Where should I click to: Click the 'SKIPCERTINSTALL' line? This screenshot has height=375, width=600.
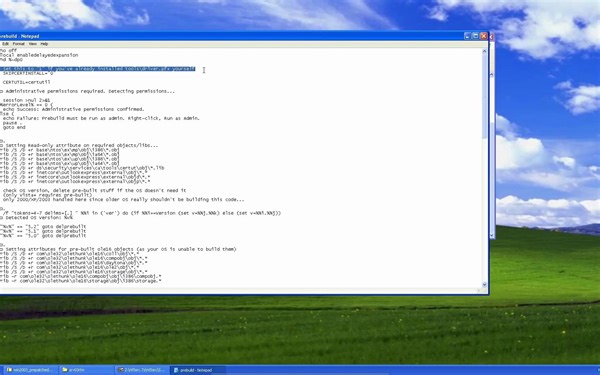28,73
